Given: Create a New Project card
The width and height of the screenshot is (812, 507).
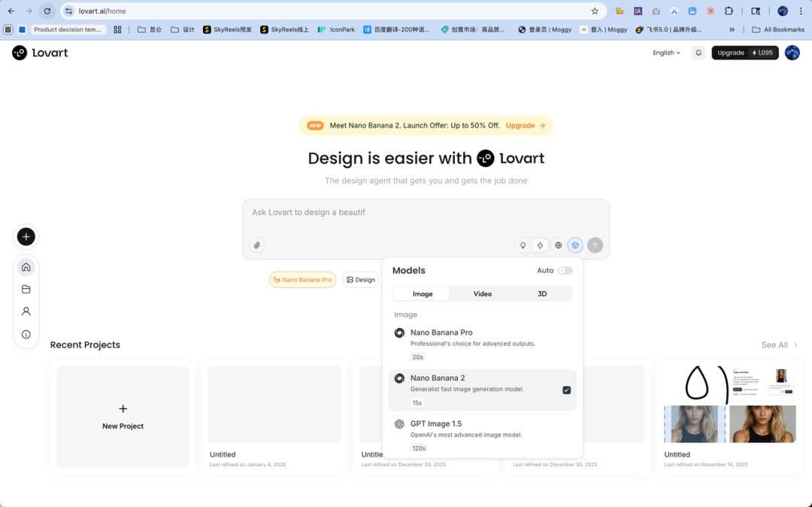Looking at the screenshot, I should pyautogui.click(x=123, y=417).
